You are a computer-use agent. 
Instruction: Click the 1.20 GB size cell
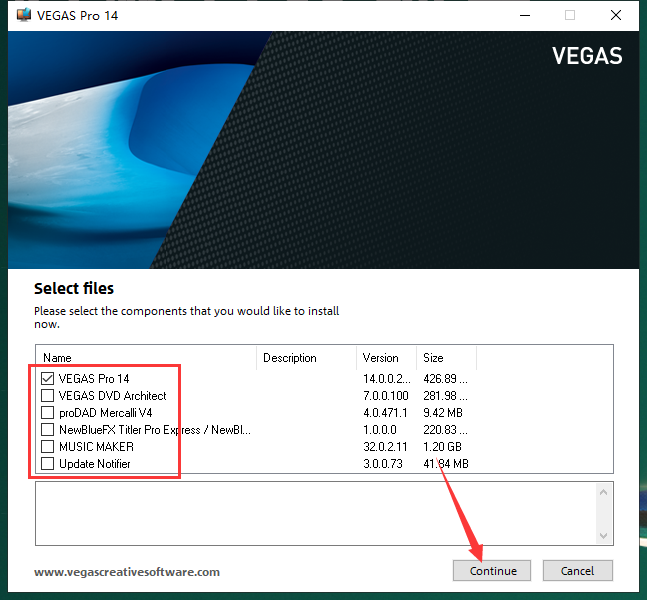pos(442,447)
